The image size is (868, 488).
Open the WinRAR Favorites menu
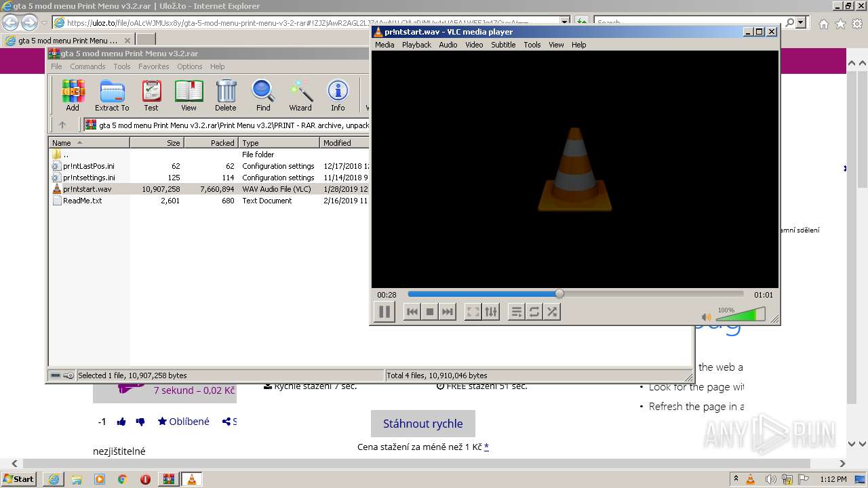coord(154,66)
